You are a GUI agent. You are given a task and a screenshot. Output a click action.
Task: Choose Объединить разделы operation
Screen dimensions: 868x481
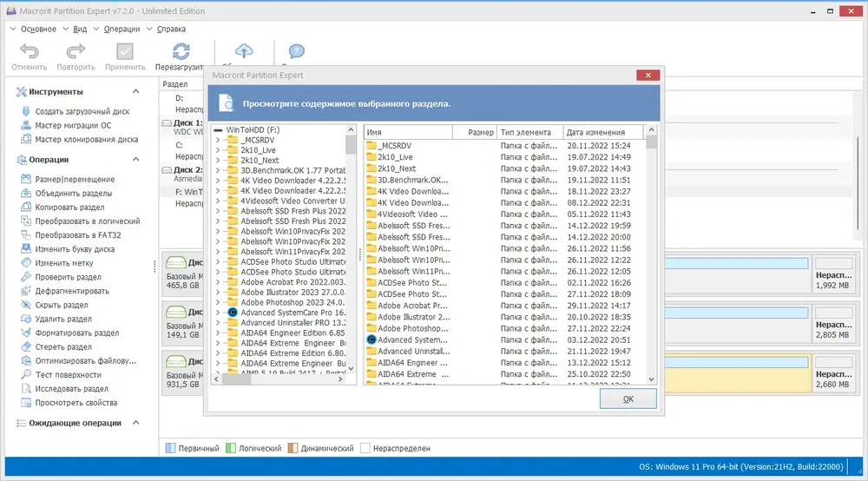coord(74,193)
